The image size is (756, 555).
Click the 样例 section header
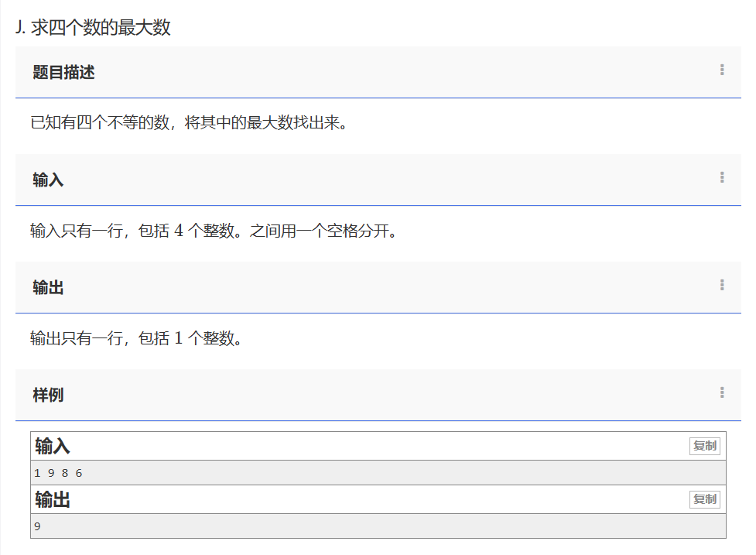[x=48, y=396]
